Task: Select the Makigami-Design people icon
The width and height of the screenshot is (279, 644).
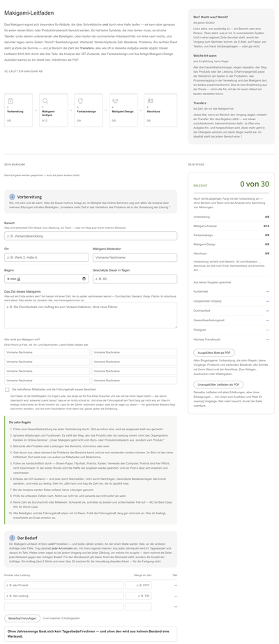Action: pos(115,101)
